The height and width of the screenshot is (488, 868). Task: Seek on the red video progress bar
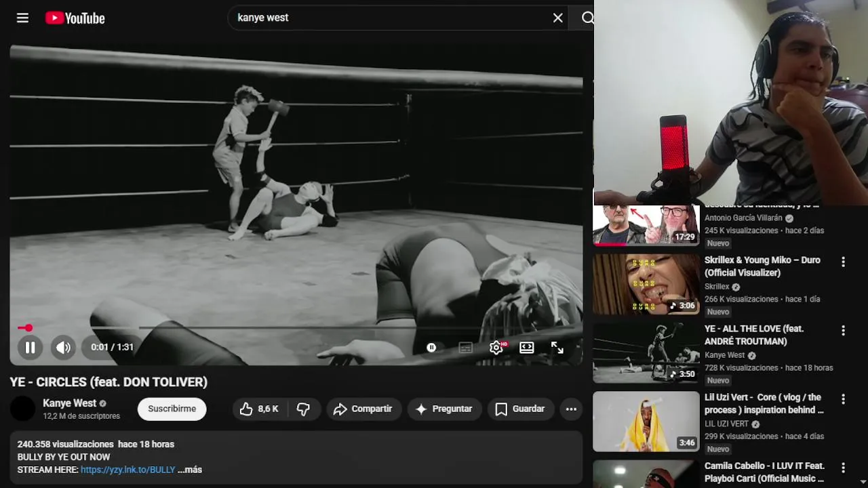pos(297,328)
